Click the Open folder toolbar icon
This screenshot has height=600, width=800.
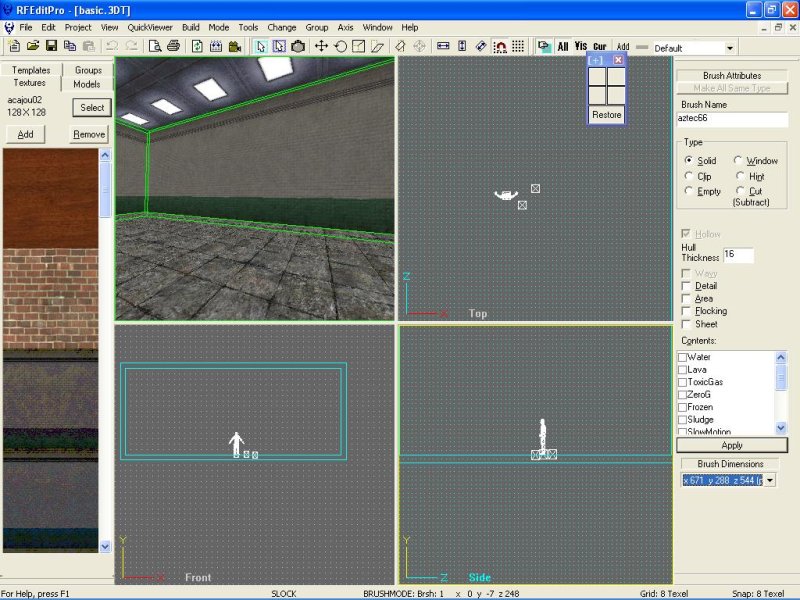(x=33, y=46)
